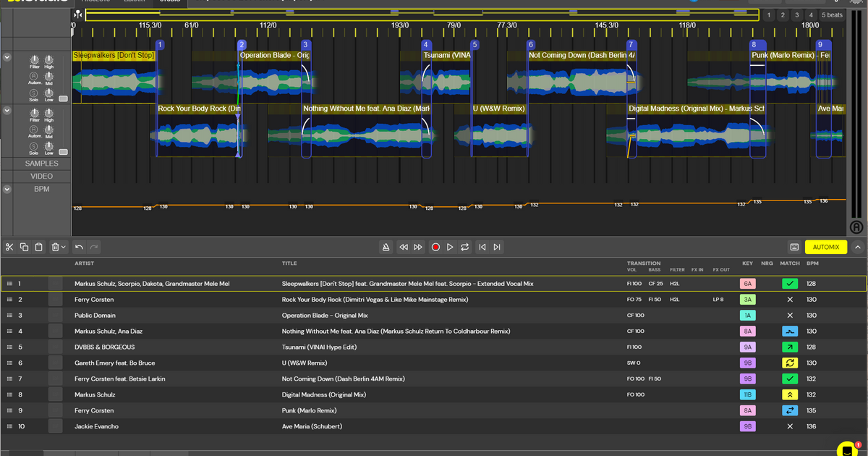
Task: Click the skip-to-end transport icon
Action: (x=496, y=247)
